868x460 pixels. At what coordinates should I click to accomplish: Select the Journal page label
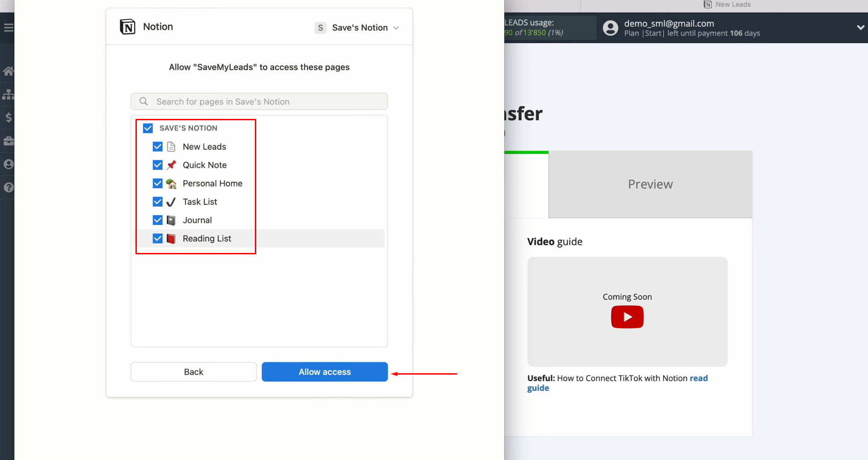197,220
